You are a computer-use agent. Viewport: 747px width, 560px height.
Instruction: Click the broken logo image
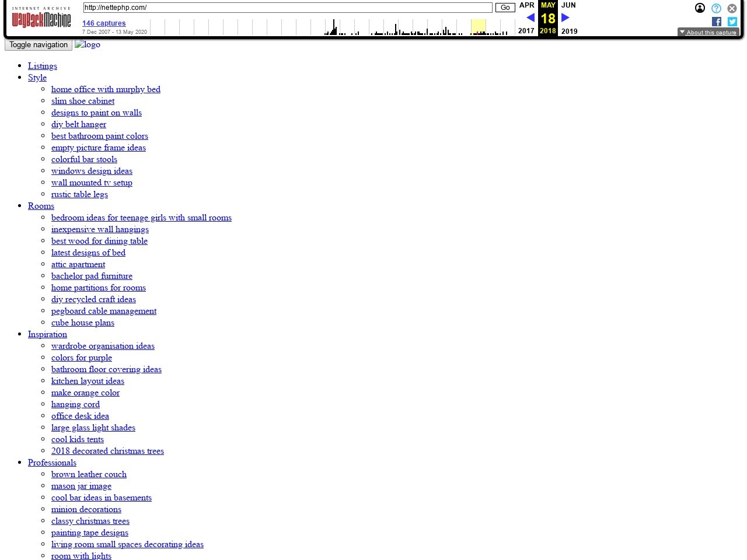coord(88,44)
